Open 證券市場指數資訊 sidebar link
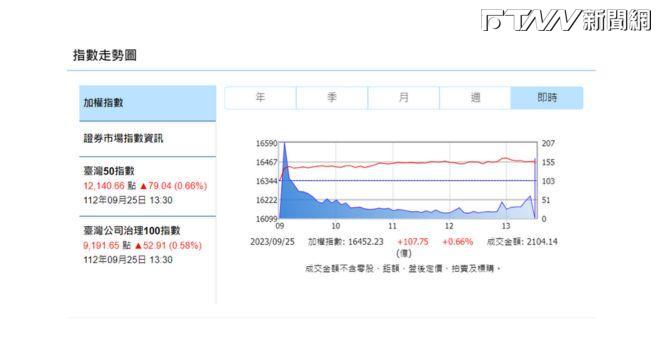Viewport: 660px width, 361px height. (x=123, y=138)
